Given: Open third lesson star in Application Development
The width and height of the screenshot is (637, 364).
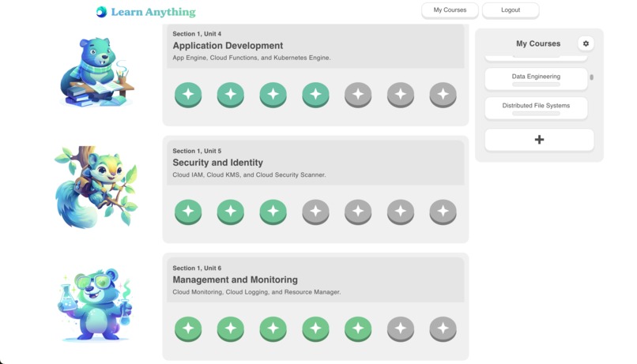Looking at the screenshot, I should [273, 95].
